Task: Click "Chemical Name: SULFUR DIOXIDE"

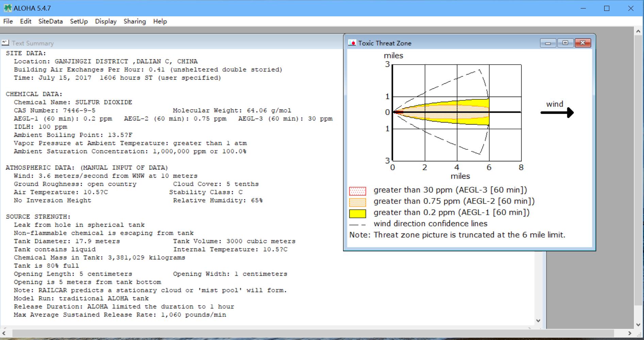Action: pyautogui.click(x=73, y=102)
